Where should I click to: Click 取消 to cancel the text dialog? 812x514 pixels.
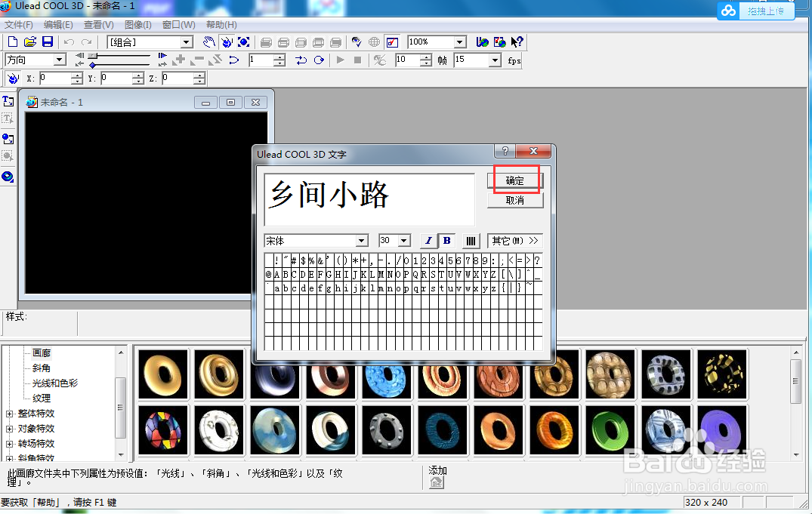514,200
